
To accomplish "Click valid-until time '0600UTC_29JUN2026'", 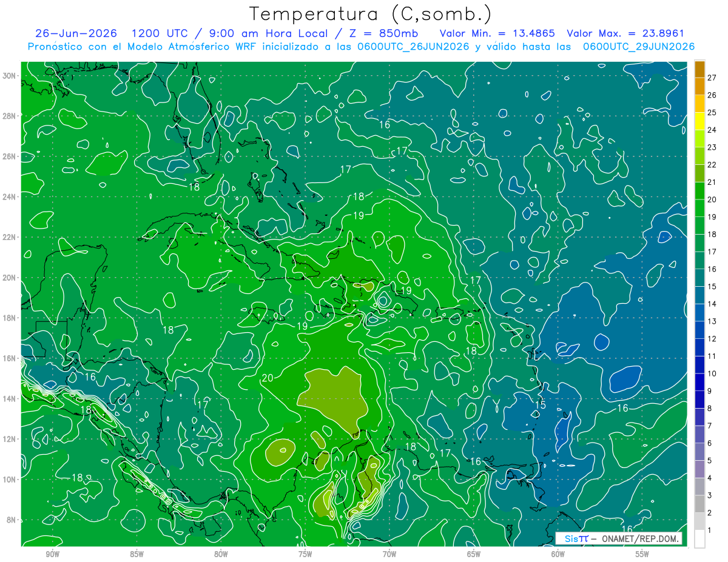I will [x=638, y=47].
